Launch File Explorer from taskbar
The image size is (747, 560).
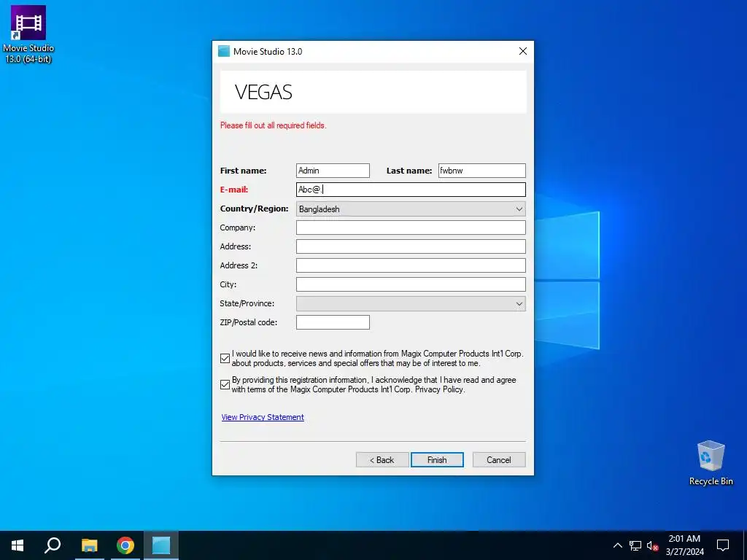89,545
